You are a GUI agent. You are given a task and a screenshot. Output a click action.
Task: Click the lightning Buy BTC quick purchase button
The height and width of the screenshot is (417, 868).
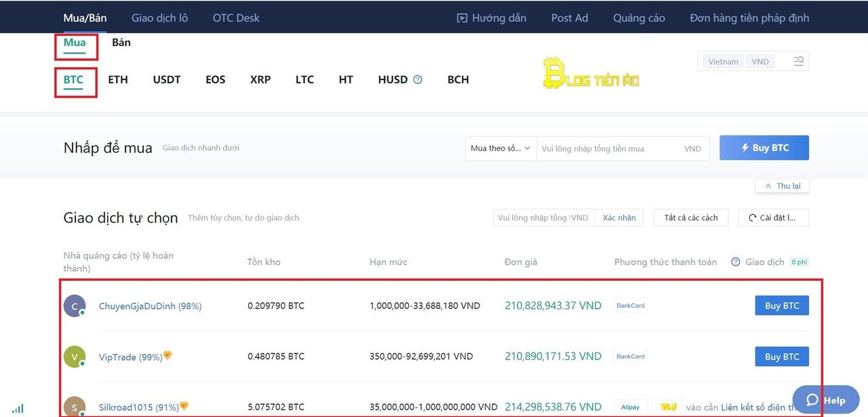pos(764,148)
